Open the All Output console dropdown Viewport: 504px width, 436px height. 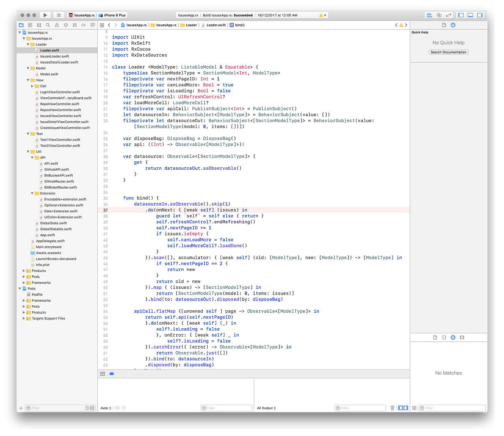click(x=267, y=408)
